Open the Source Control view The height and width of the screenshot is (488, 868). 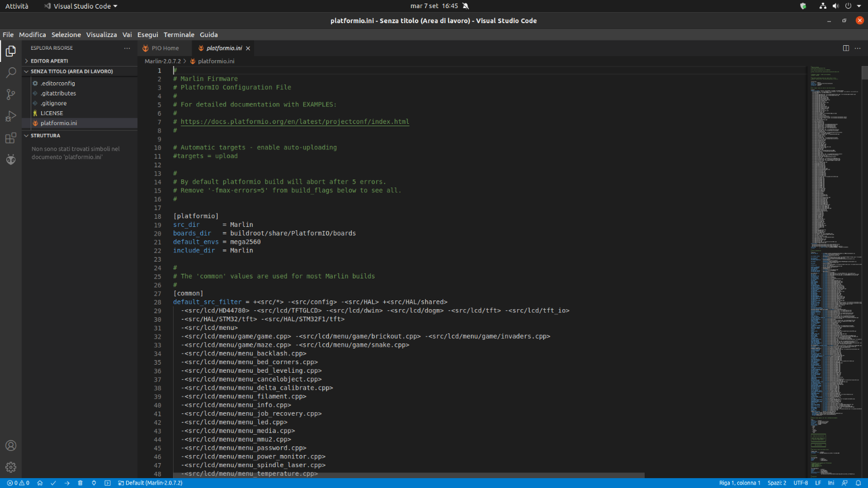click(10, 94)
